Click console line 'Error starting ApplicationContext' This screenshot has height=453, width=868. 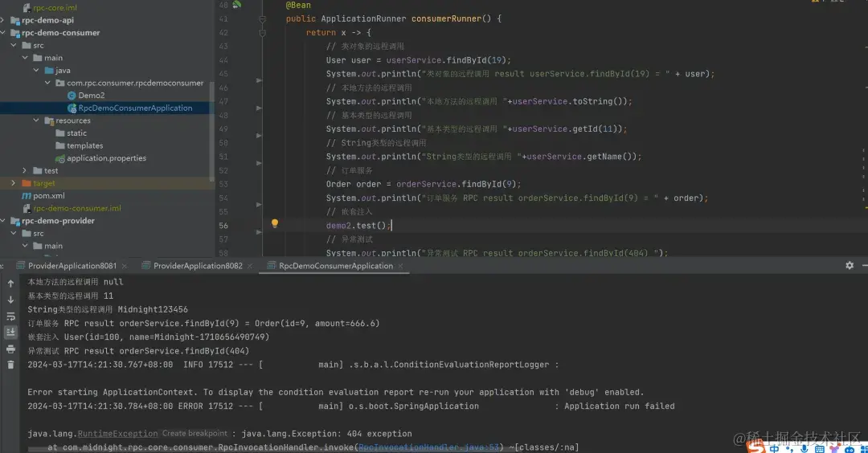coord(335,392)
